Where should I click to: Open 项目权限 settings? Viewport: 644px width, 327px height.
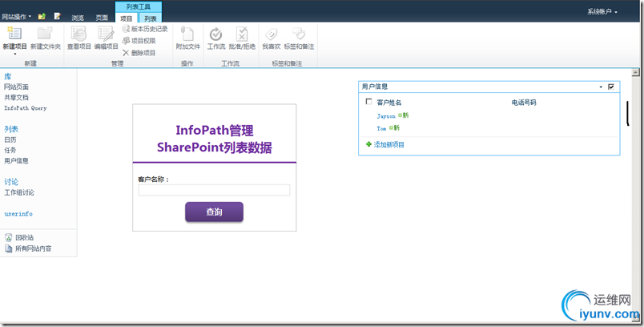pos(139,41)
